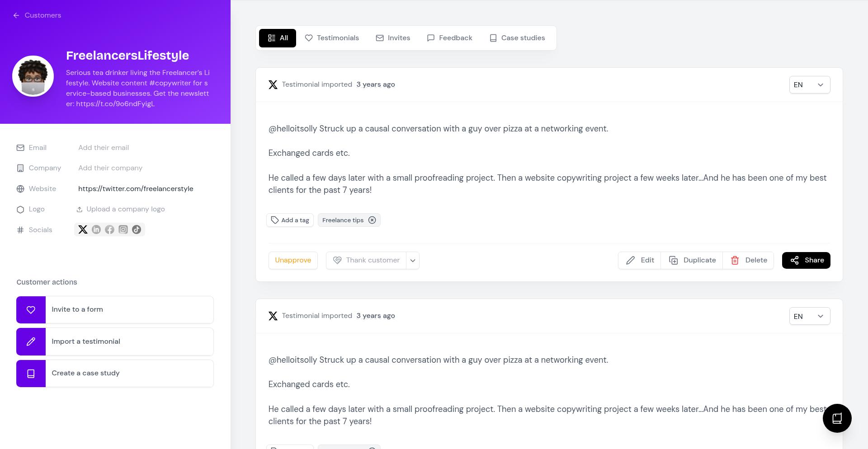Click the X (Twitter) social icon
Viewport: 868px width, 449px height.
click(x=83, y=229)
